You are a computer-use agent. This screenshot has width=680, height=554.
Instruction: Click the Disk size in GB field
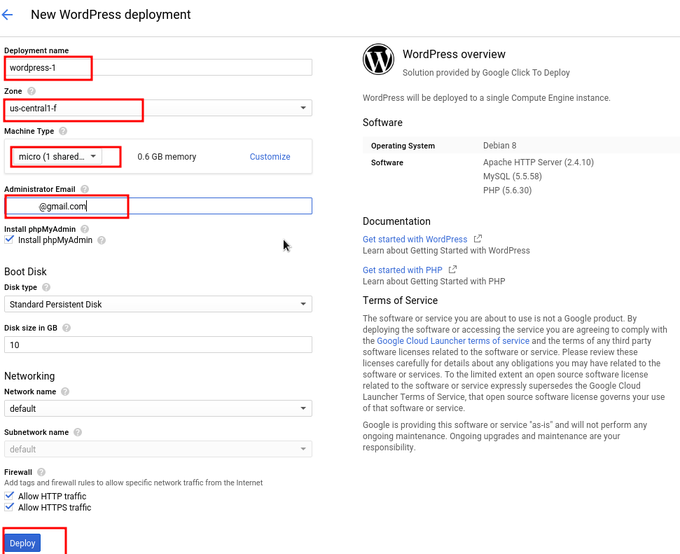pyautogui.click(x=158, y=345)
